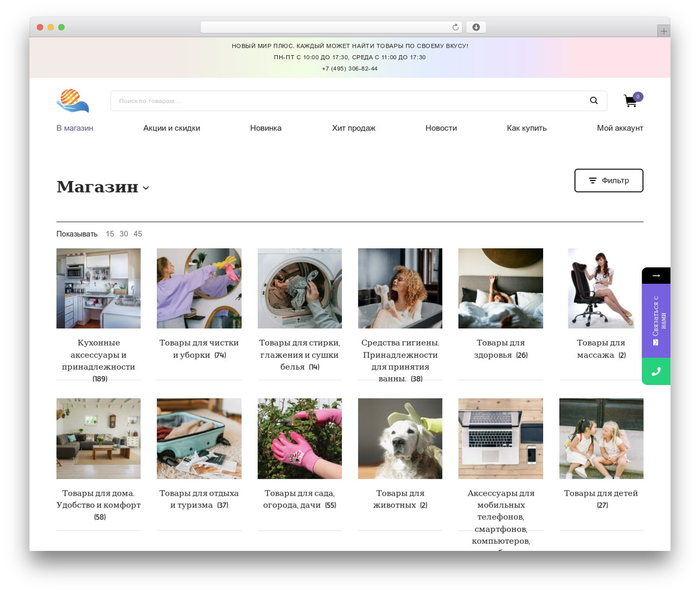700x593 pixels.
Task: Open the washing machine laundry category image
Action: (300, 288)
